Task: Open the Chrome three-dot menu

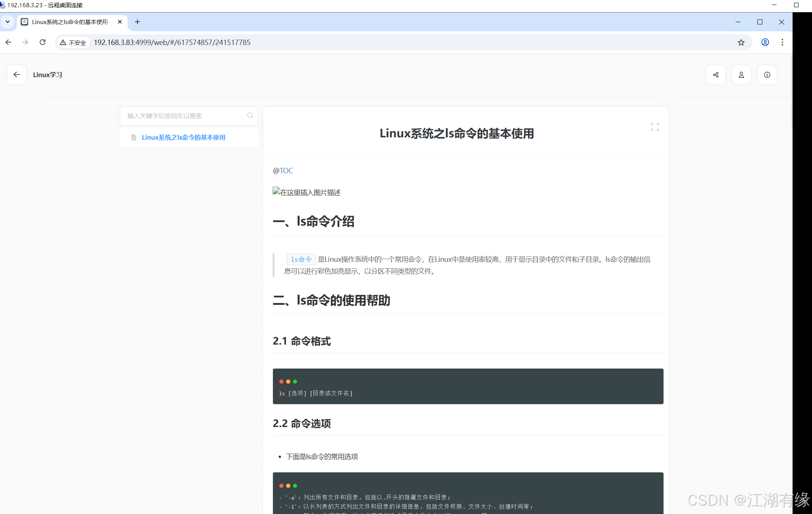Action: (x=783, y=42)
